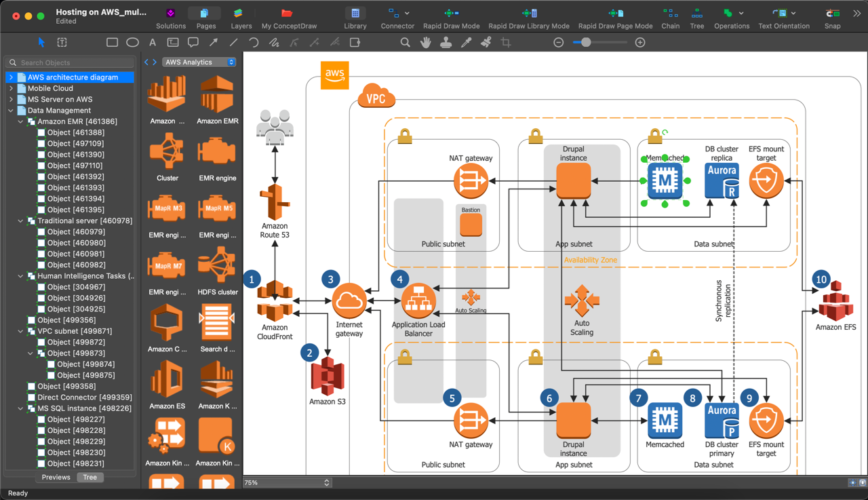Click the zoom in plus button
Screen dimensions: 868x500
click(x=639, y=42)
